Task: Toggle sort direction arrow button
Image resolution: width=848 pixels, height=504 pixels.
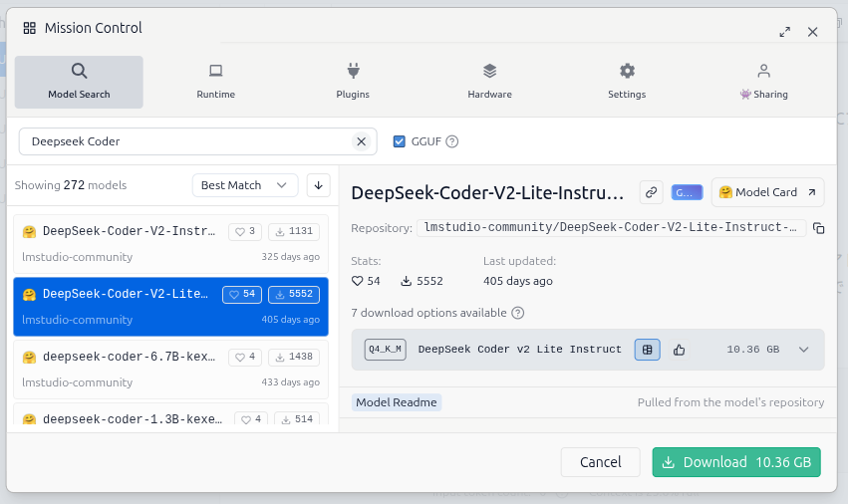Action: [318, 185]
